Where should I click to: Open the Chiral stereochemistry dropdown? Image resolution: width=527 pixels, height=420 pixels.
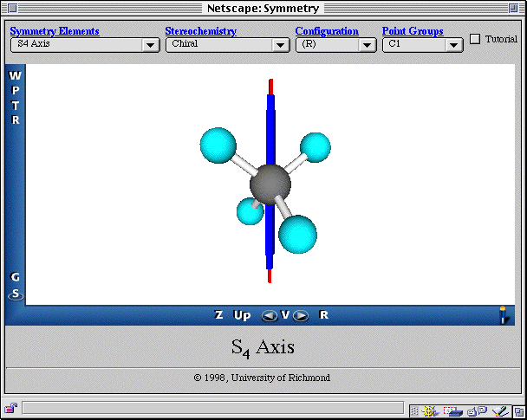point(228,45)
